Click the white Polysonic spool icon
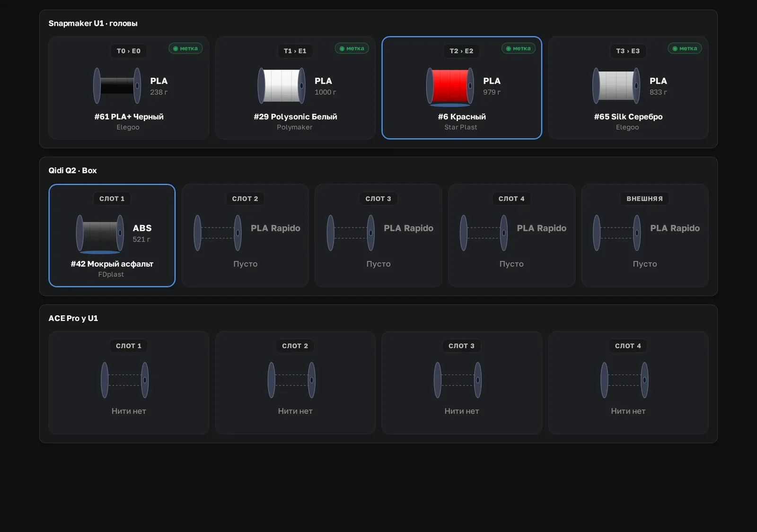The width and height of the screenshot is (757, 532). click(x=282, y=86)
